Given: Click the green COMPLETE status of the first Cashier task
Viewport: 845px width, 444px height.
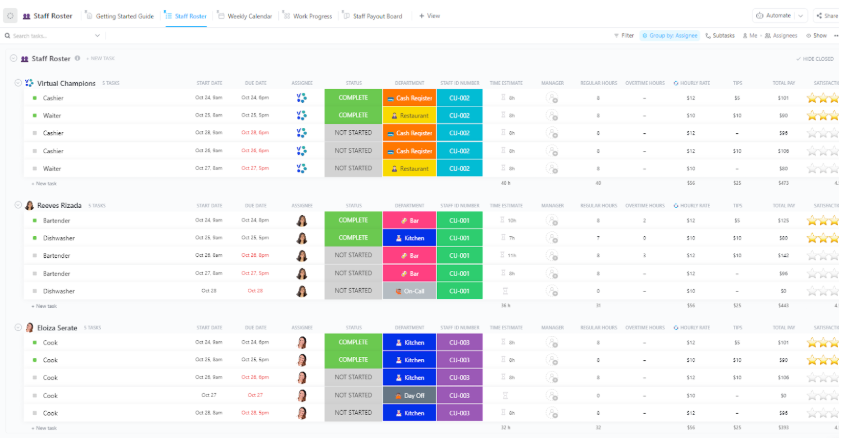Looking at the screenshot, I should 352,98.
